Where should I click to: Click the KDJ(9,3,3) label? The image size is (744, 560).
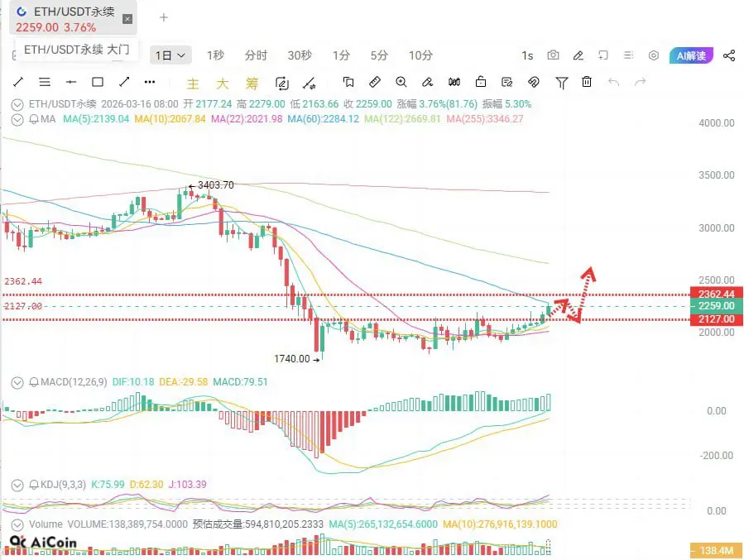pyautogui.click(x=63, y=485)
